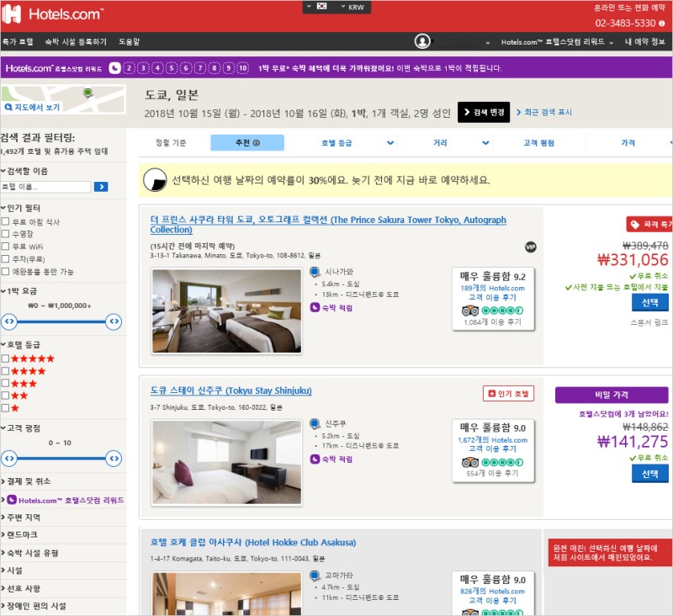Click the Tokyu Stay Shinjuku room photo
This screenshot has width=673, height=616.
226,463
